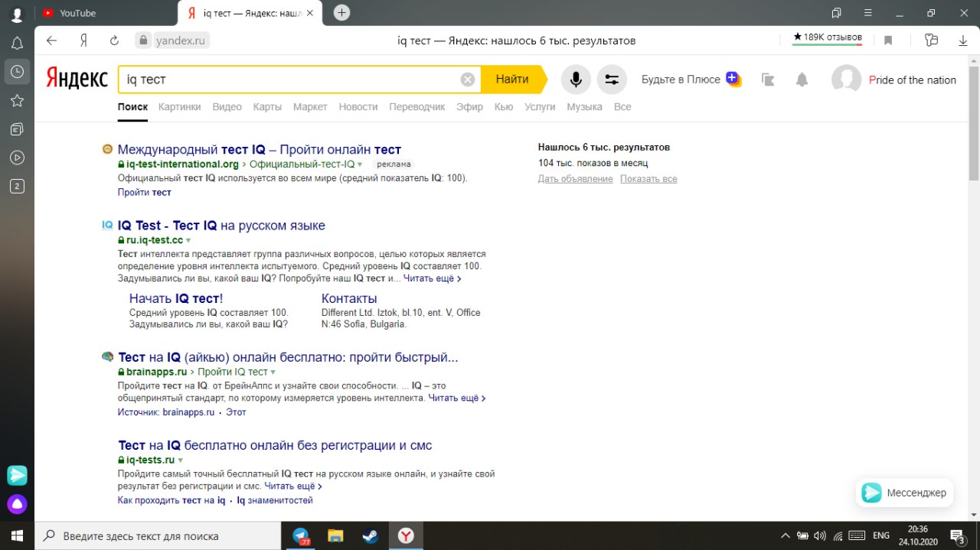This screenshot has height=550, width=980.
Task: Open notifications bell in browser sidebar
Action: coord(17,43)
